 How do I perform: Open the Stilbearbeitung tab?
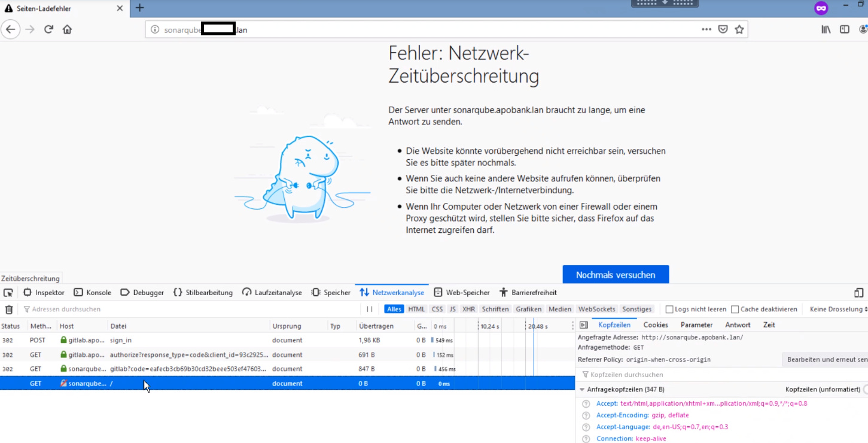pyautogui.click(x=203, y=293)
